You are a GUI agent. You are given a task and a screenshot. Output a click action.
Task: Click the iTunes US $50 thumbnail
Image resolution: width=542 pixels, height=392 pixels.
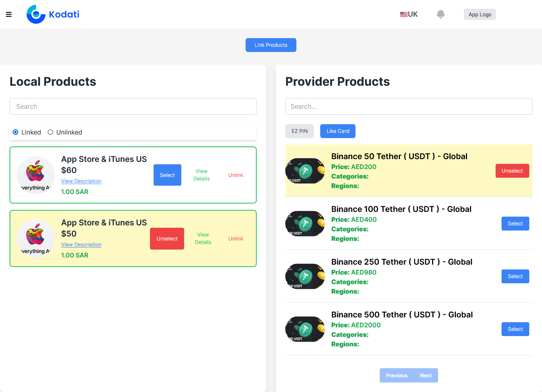click(x=36, y=238)
